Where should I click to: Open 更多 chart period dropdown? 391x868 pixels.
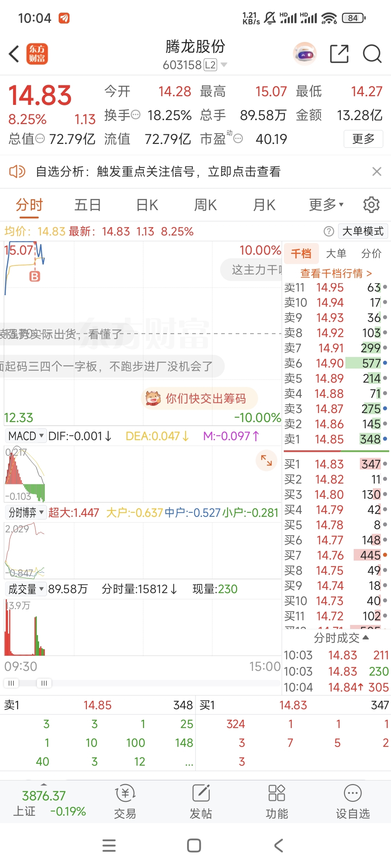click(x=326, y=205)
